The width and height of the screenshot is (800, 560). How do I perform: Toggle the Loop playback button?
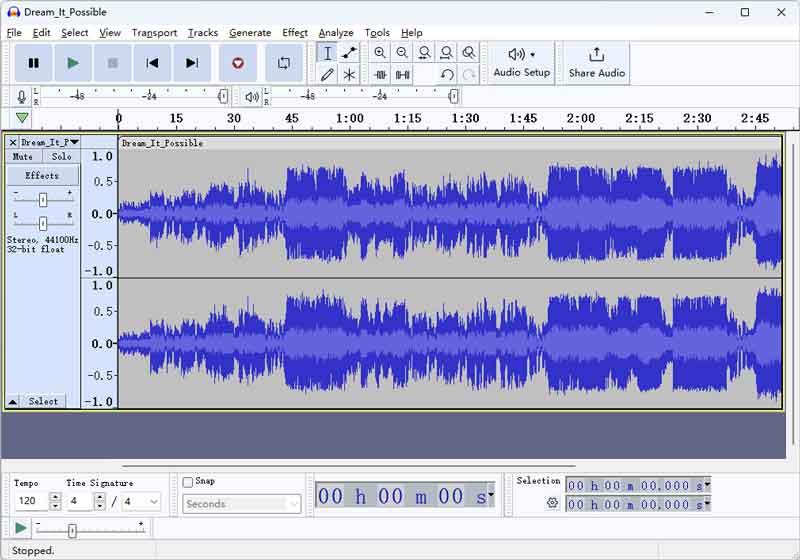(x=284, y=63)
